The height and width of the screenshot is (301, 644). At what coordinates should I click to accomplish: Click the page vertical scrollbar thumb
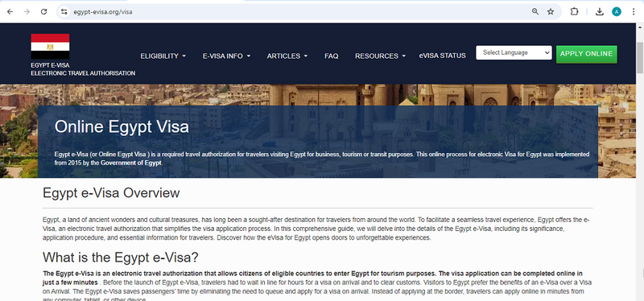pos(640,57)
